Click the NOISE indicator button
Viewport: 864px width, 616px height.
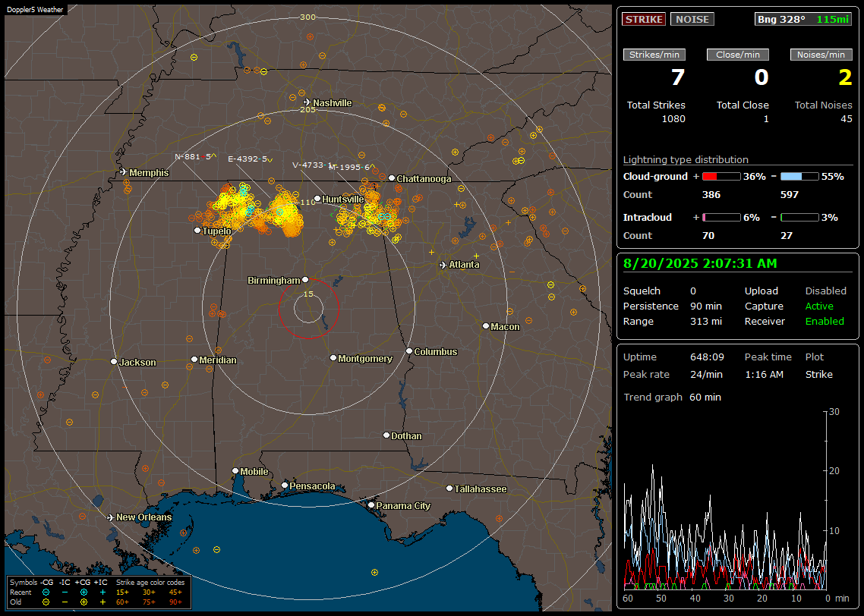click(x=692, y=19)
